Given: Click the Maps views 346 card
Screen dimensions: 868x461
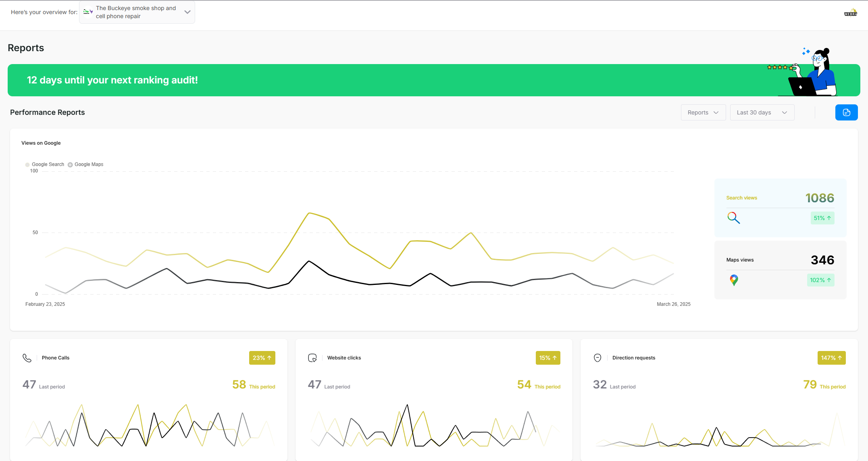Looking at the screenshot, I should click(x=780, y=270).
